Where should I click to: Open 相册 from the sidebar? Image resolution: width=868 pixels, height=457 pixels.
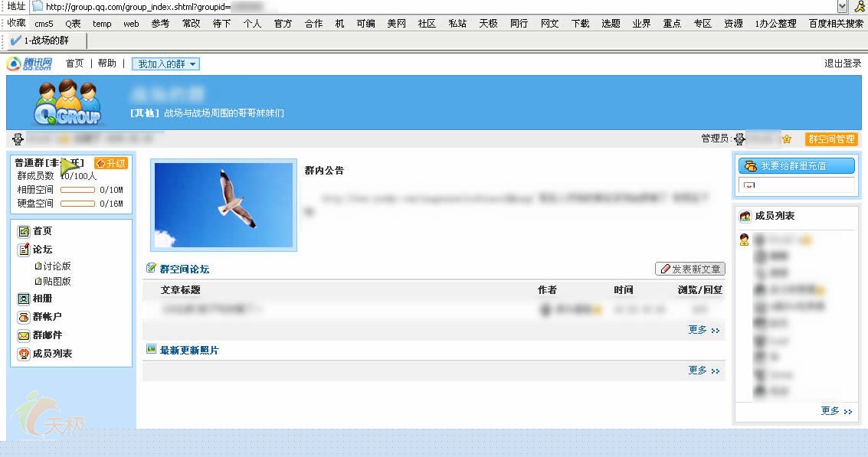click(x=42, y=299)
